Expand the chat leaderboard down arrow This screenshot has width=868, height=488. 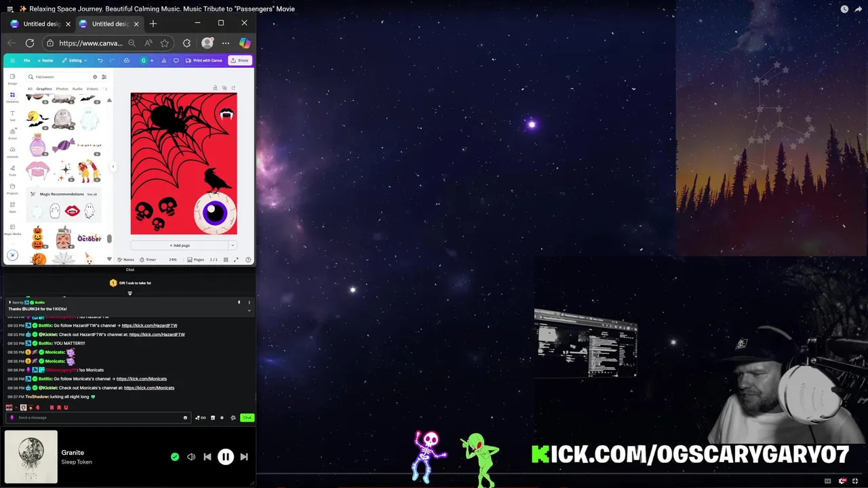(130, 293)
